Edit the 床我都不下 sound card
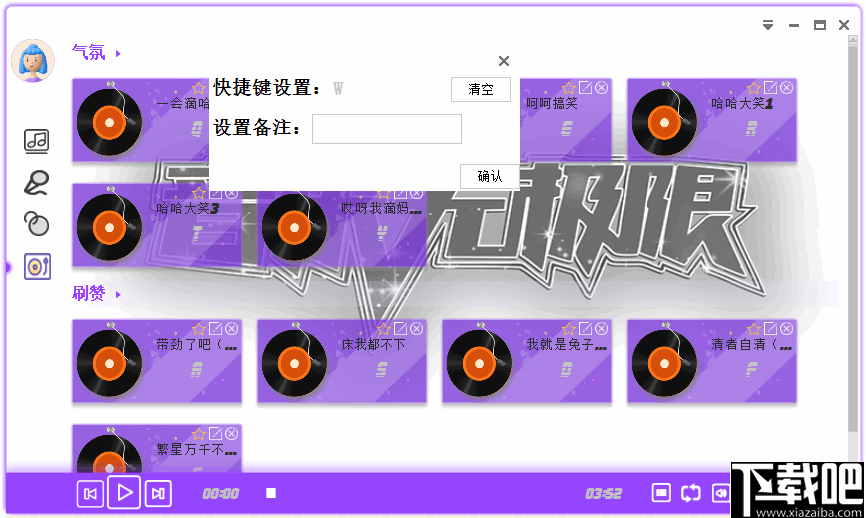The height and width of the screenshot is (518, 866). (x=400, y=329)
